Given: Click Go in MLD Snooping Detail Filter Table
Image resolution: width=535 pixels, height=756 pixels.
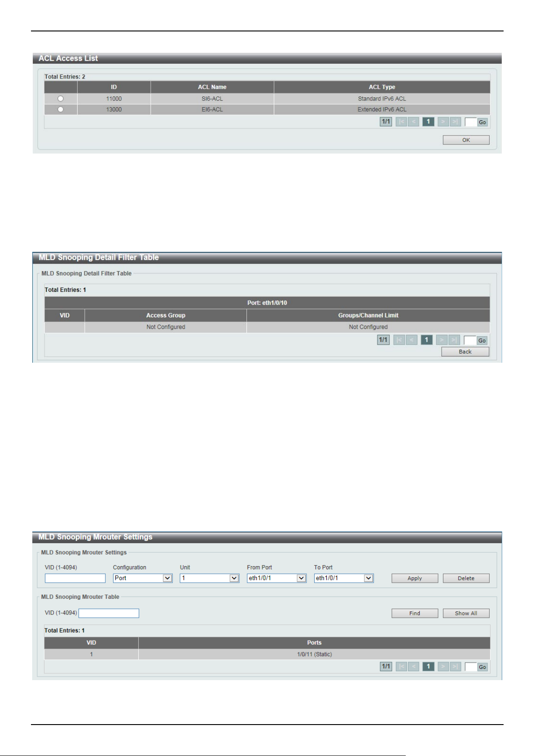Looking at the screenshot, I should [482, 341].
